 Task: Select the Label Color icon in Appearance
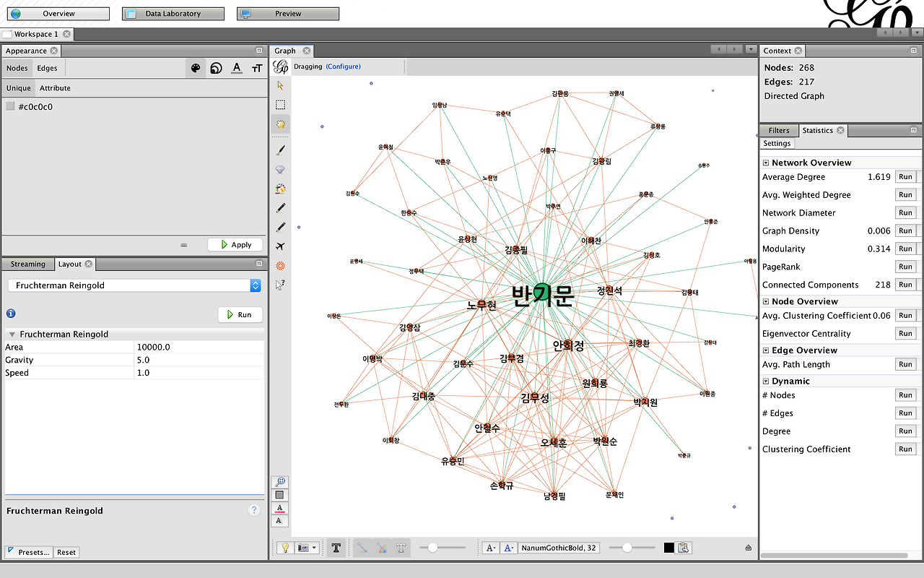[x=237, y=69]
